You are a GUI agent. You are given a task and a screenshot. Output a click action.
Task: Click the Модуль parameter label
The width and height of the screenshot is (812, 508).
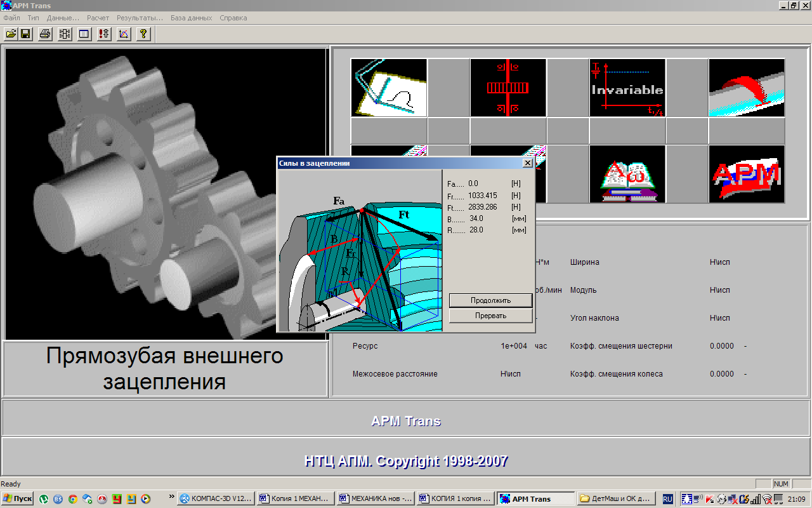[x=583, y=290]
